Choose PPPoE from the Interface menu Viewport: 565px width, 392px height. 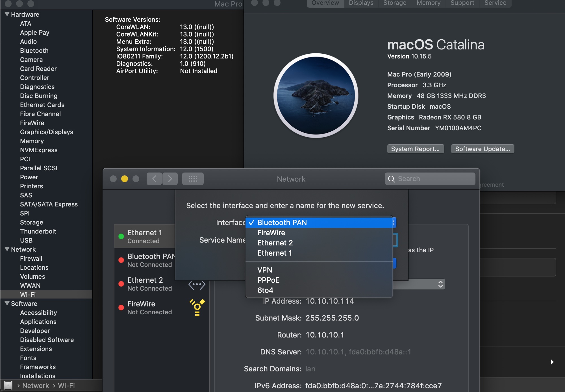319,280
